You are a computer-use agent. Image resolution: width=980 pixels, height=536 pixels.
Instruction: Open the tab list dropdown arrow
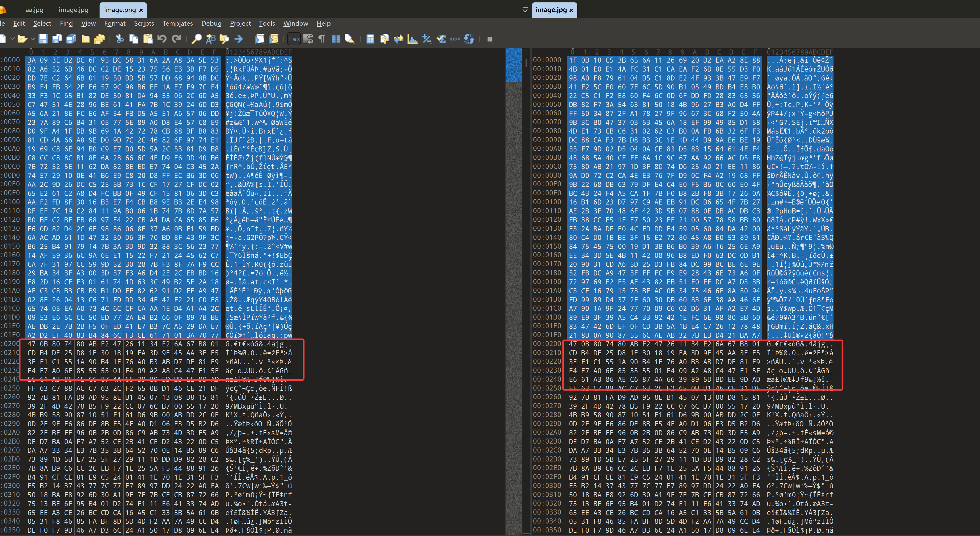pos(525,10)
